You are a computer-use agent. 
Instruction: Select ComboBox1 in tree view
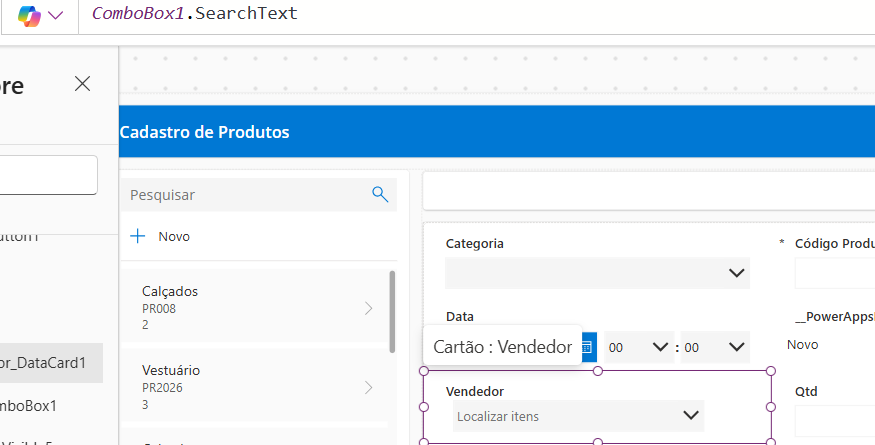pos(28,406)
